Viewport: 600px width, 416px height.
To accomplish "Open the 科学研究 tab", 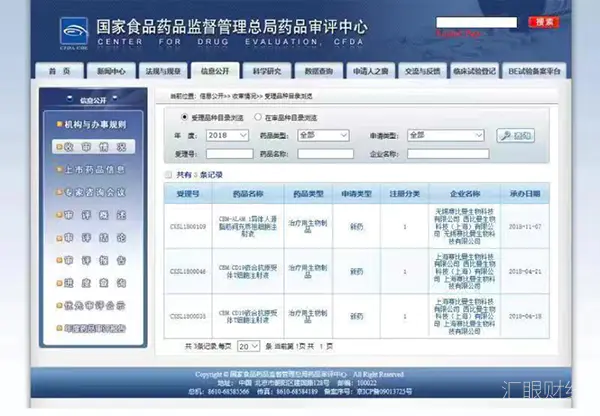I will click(267, 71).
